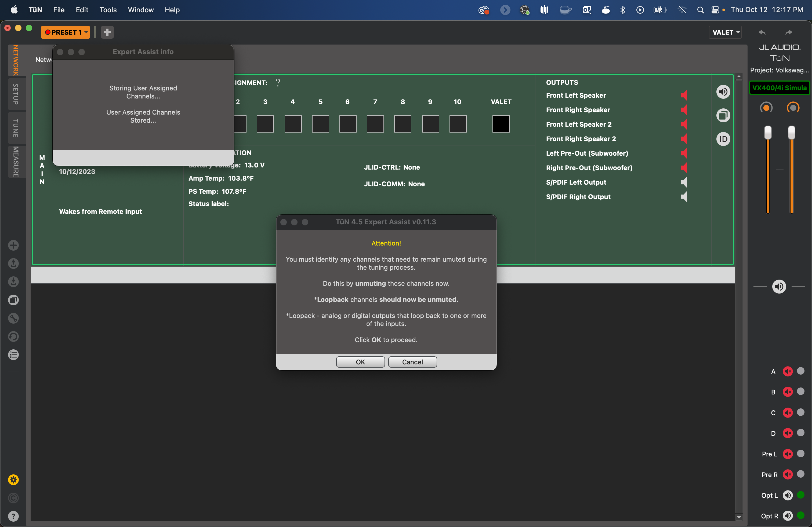Toggle mute for Right Pre-Out (Subwoofer)
812x527 pixels.
pos(684,168)
